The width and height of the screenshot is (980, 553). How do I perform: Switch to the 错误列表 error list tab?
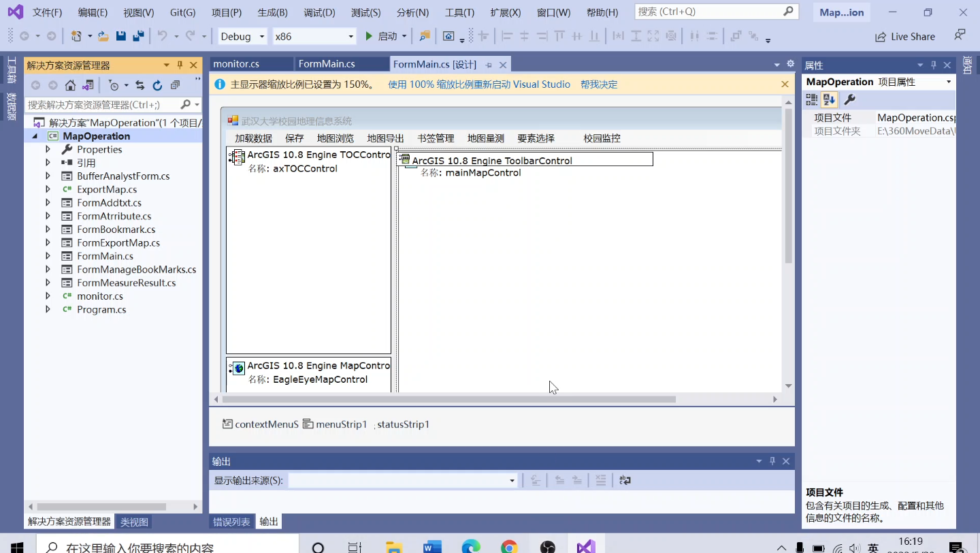231,522
